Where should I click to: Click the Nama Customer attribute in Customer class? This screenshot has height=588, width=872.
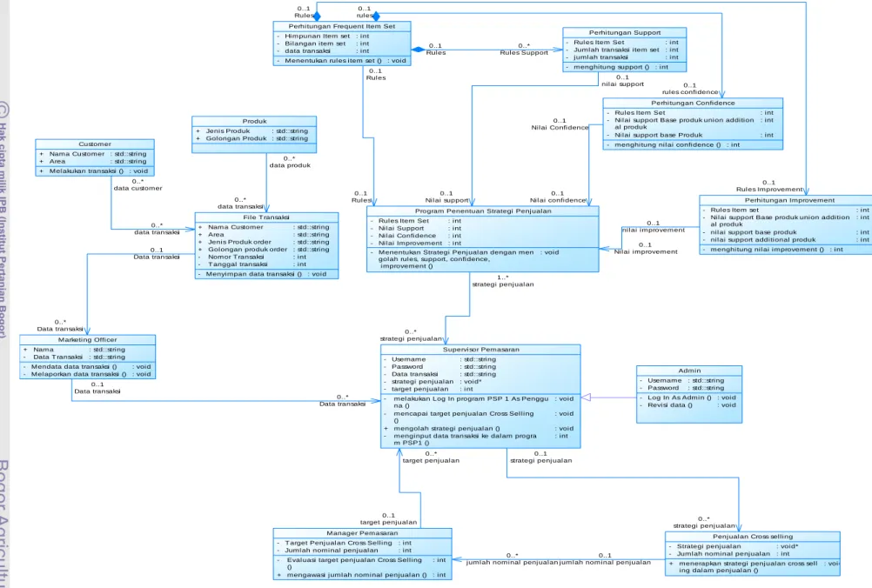point(77,154)
